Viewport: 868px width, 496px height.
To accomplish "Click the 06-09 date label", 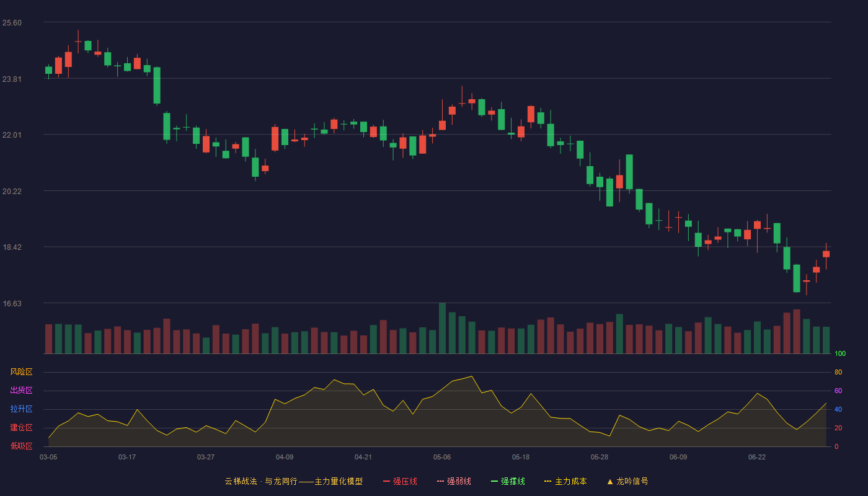I will [678, 457].
